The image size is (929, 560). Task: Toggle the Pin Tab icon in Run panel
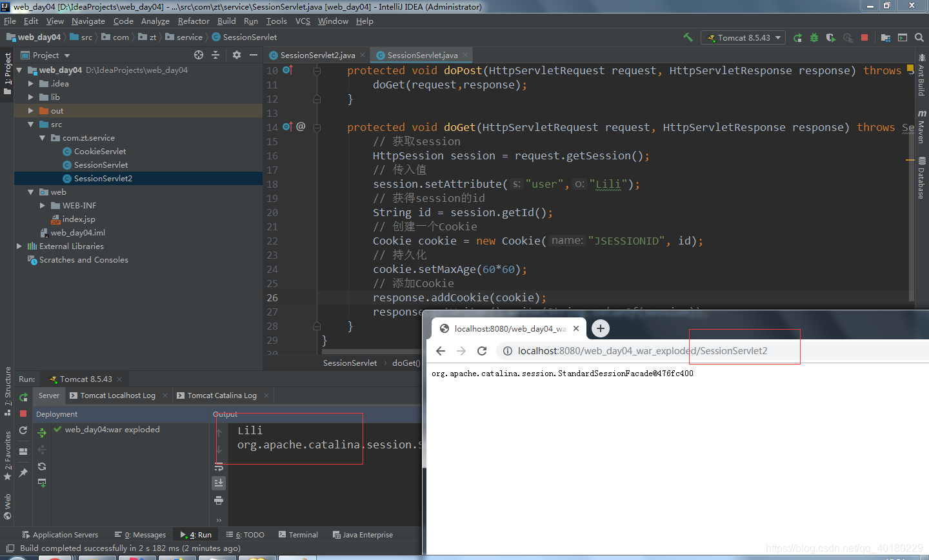click(x=23, y=473)
